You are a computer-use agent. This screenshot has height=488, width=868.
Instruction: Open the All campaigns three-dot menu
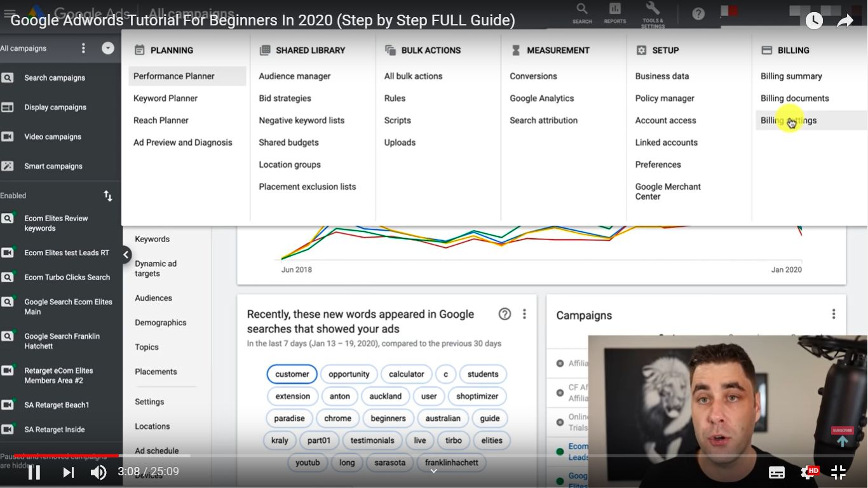tap(83, 48)
